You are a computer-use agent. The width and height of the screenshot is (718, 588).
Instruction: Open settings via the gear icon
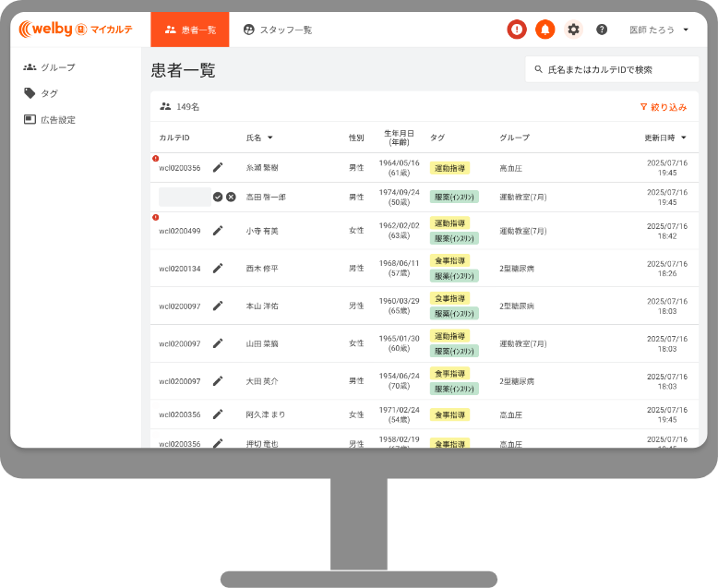pos(574,30)
